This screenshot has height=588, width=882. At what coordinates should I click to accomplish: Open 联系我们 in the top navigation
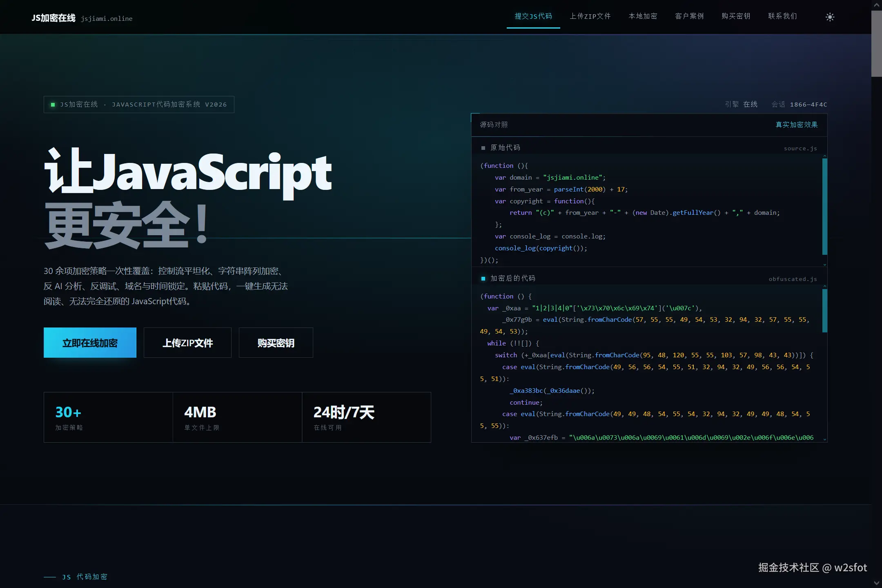coord(782,16)
